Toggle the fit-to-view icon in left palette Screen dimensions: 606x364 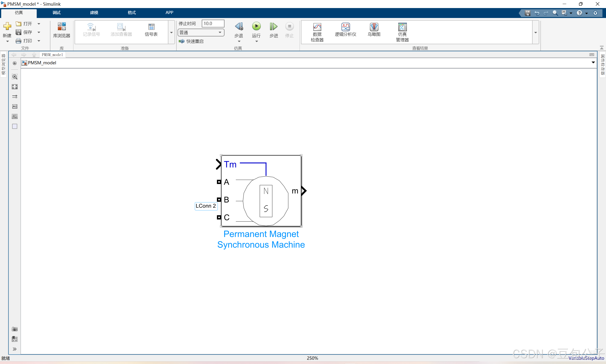15,87
